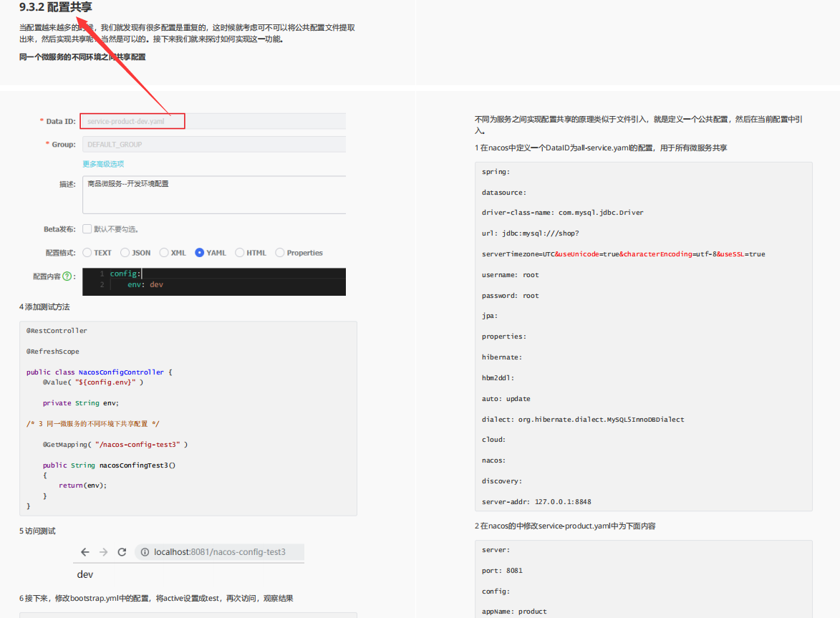Open the 更多高级选项 link
The width and height of the screenshot is (840, 618).
click(103, 164)
